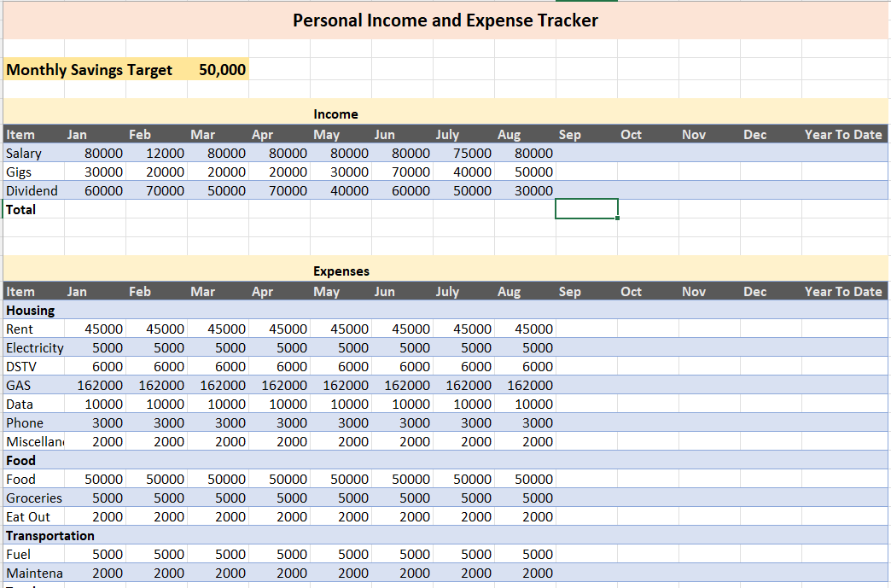Viewport: 891px width, 588px height.
Task: Select the Transportation category label
Action: pyautogui.click(x=50, y=536)
